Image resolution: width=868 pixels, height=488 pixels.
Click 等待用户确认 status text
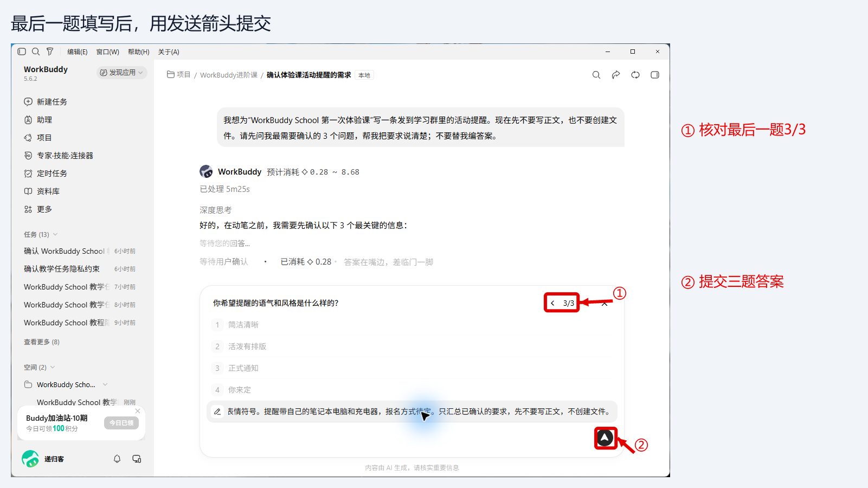pyautogui.click(x=223, y=262)
